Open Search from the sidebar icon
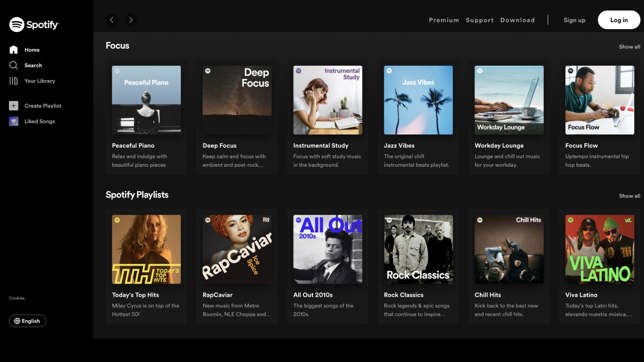The width and height of the screenshot is (644, 362). 13,65
